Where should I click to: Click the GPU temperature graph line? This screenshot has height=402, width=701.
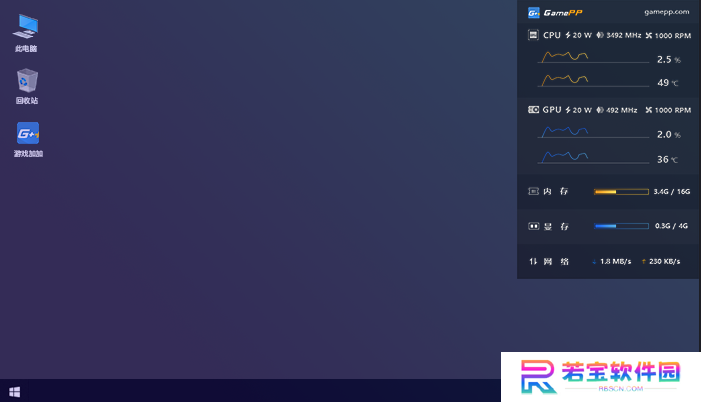pos(565,156)
